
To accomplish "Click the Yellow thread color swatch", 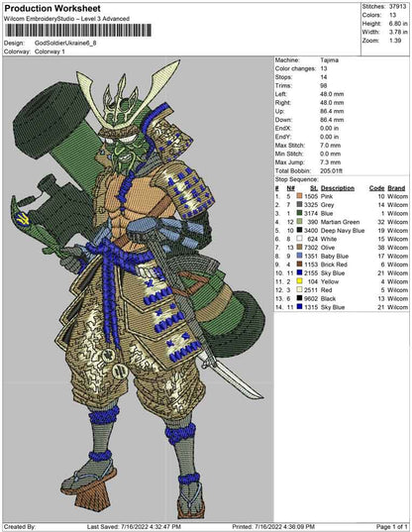I will [x=299, y=281].
